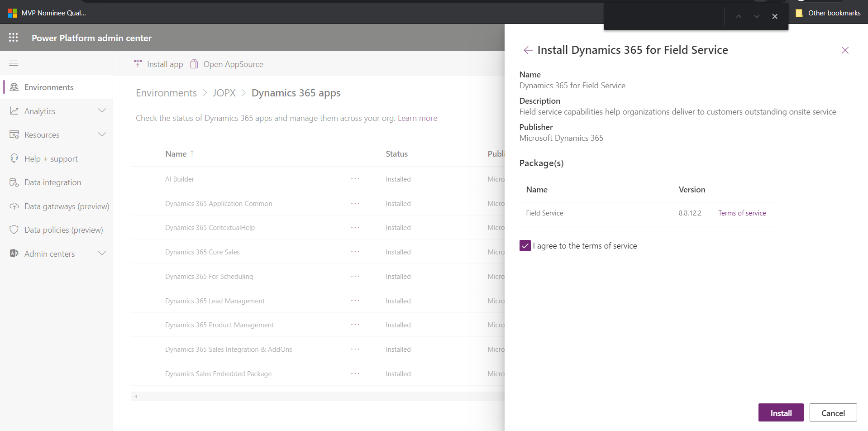Open the Learn more link
Viewport: 868px width, 431px height.
pos(417,118)
